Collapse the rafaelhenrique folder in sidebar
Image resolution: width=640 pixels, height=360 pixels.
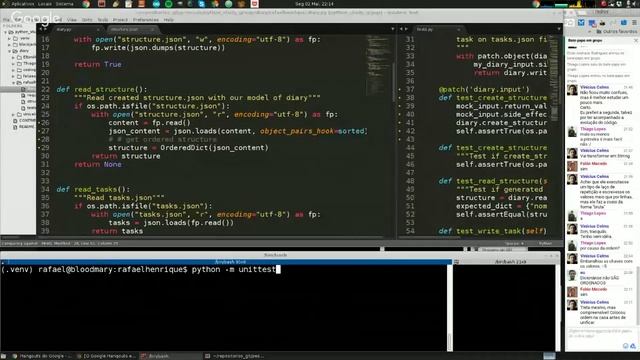13,82
